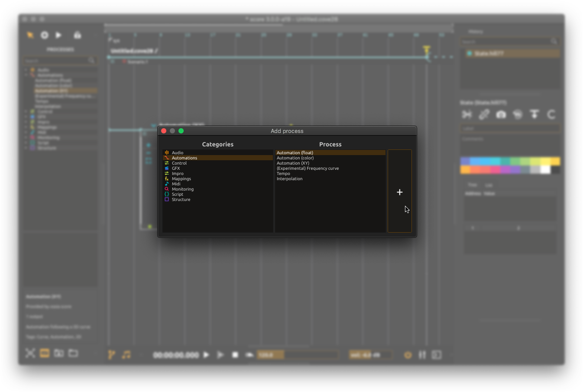Viewport: 583px width, 392px height.
Task: Choose the Mappings fx icon
Action: tap(167, 178)
